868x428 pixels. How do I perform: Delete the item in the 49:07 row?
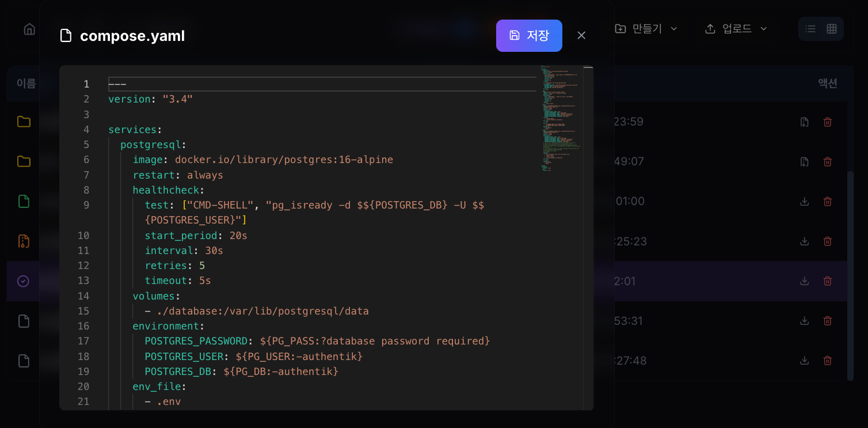click(827, 162)
